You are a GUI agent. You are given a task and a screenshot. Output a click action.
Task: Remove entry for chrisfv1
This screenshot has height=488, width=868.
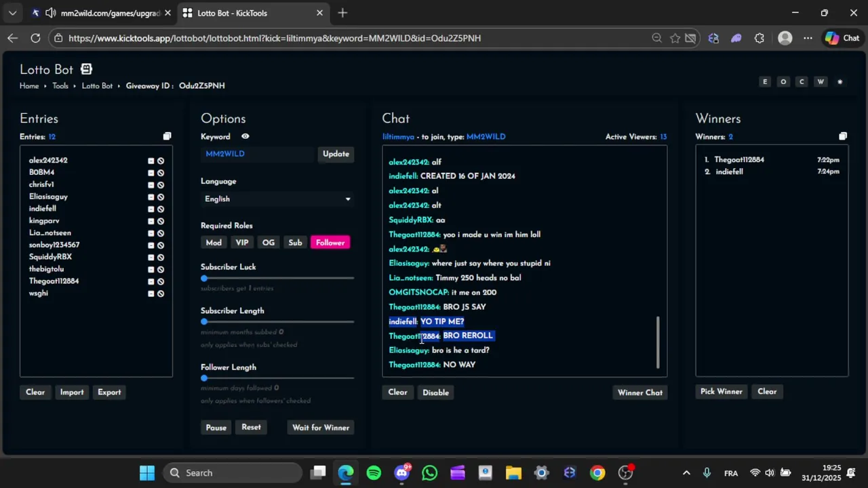(151, 184)
